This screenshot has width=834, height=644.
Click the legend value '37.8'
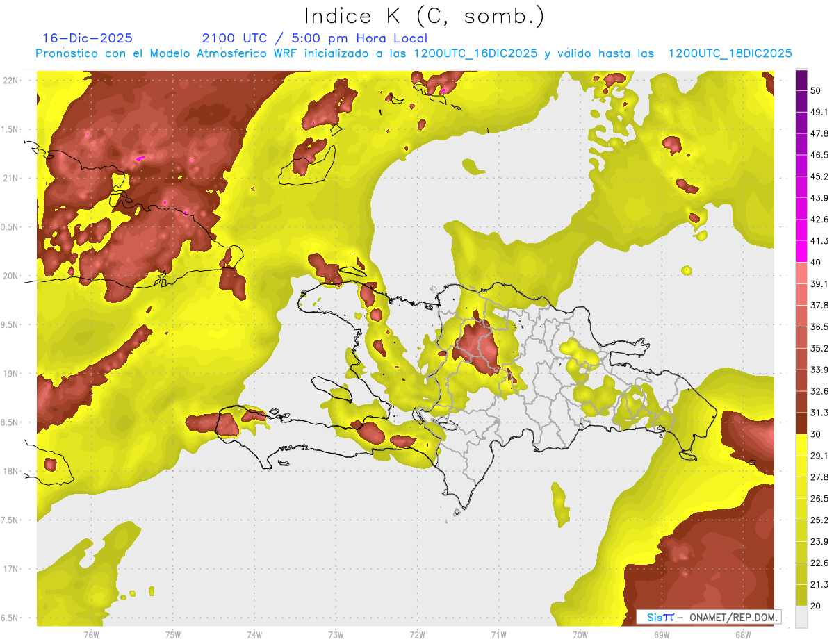[819, 305]
